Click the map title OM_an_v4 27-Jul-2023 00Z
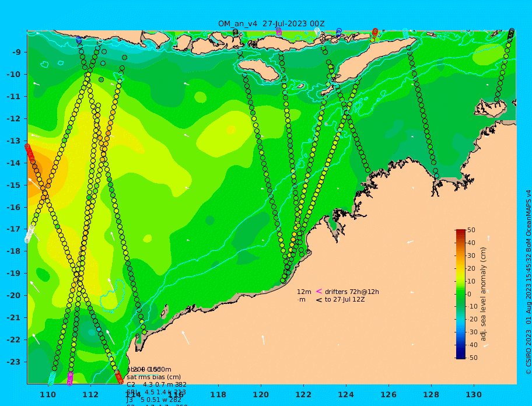 271,24
